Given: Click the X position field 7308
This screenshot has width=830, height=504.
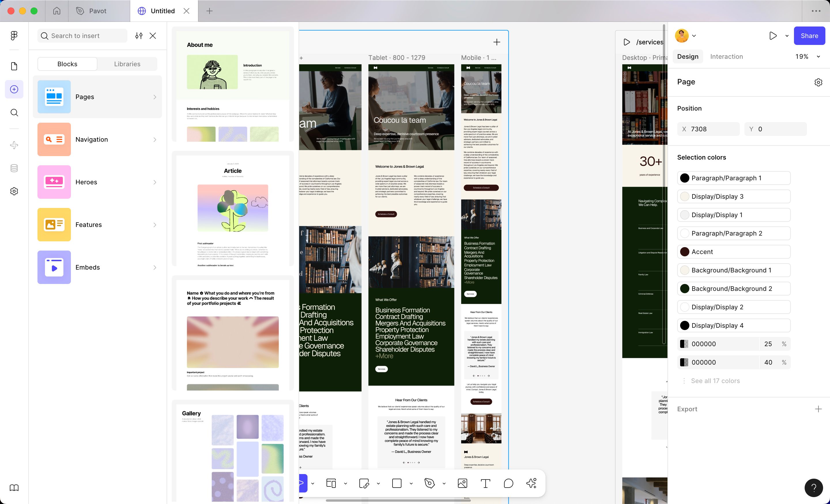Looking at the screenshot, I should [708, 129].
